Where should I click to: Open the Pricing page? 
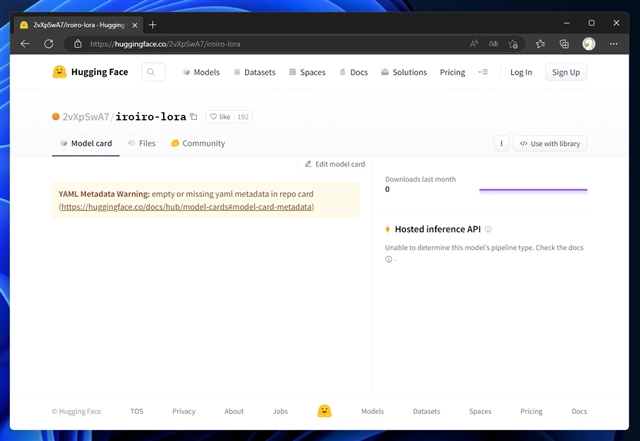click(x=452, y=72)
